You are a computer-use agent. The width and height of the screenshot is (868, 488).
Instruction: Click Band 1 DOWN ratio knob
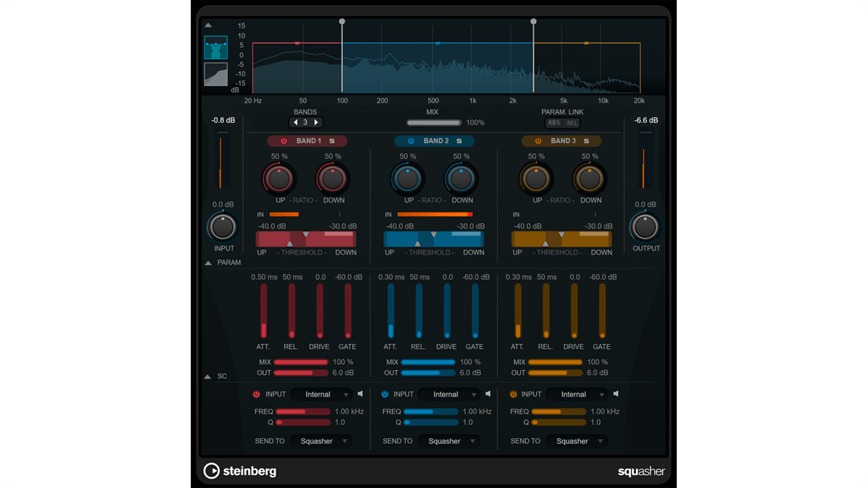click(x=332, y=179)
